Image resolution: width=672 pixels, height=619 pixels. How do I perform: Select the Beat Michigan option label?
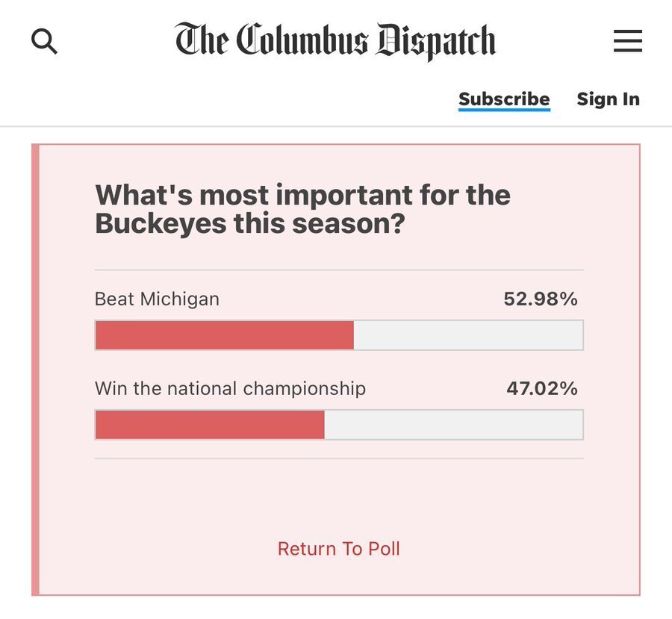pos(157,299)
